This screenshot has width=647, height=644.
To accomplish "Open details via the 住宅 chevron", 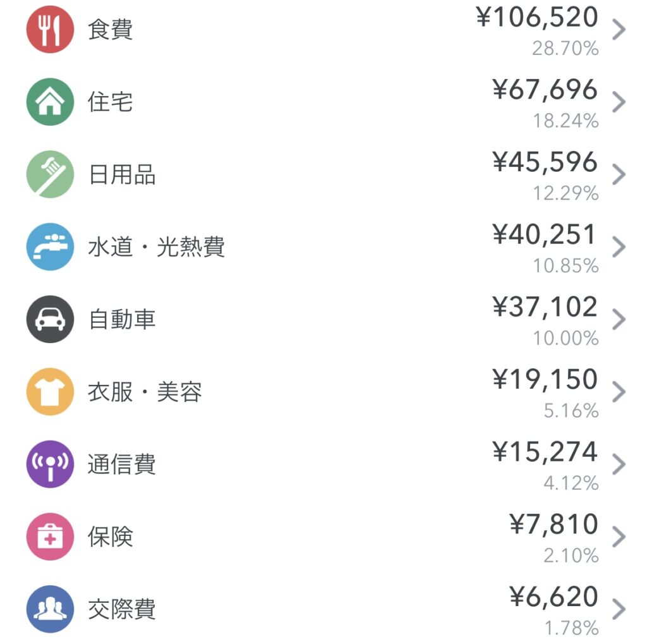I will pyautogui.click(x=619, y=102).
